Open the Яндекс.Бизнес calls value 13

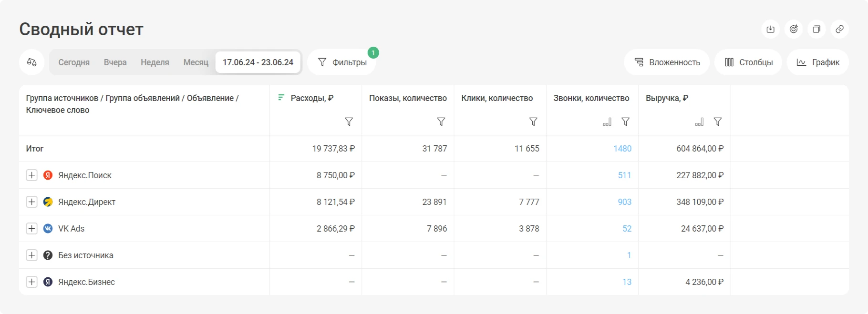(x=627, y=282)
